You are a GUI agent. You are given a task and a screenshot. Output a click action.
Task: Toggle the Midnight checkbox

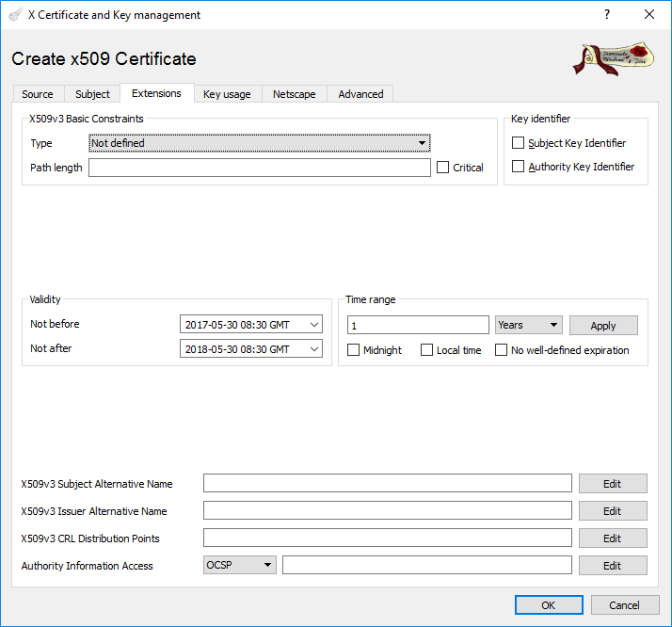pyautogui.click(x=354, y=350)
